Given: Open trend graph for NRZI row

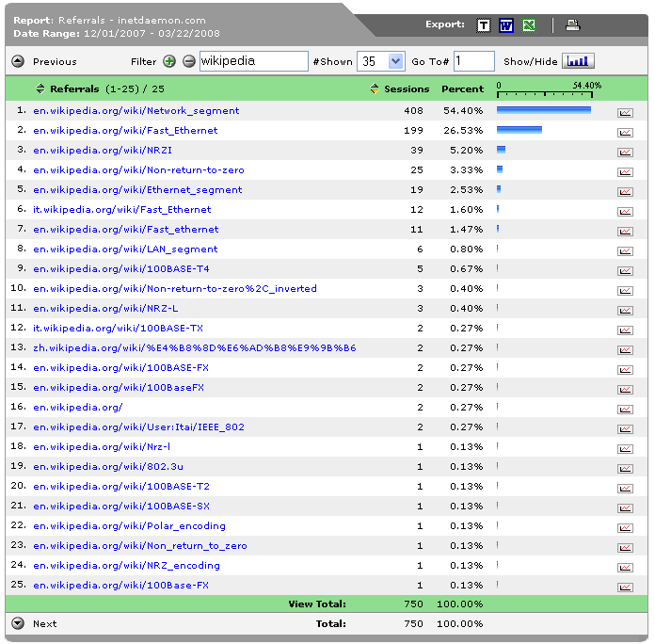Looking at the screenshot, I should [625, 152].
